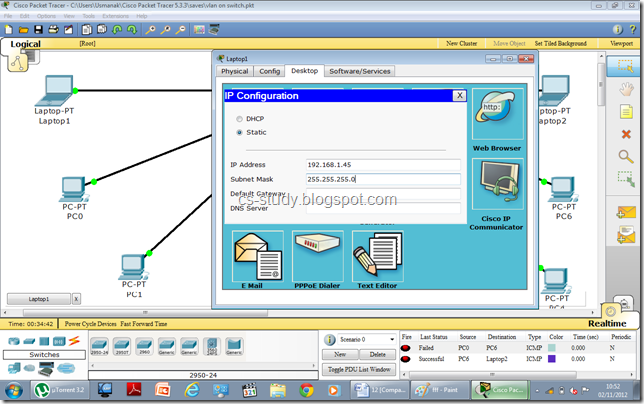Choose the Move Layout hand tool
The image size is (644, 404).
tap(626, 89)
